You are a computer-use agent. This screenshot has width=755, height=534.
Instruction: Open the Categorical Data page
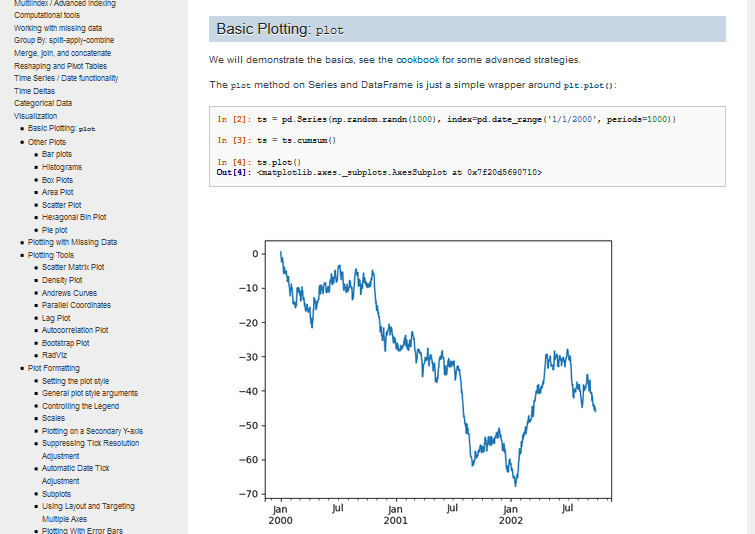pos(43,104)
